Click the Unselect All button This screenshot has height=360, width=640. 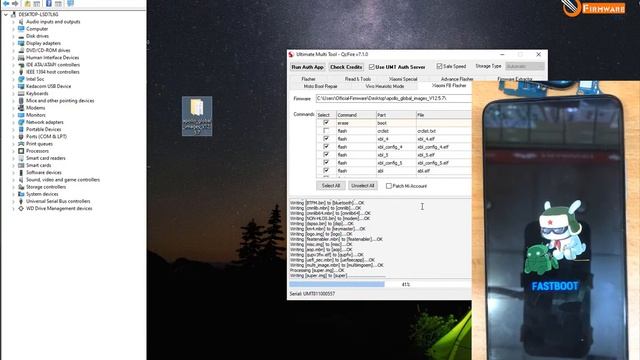362,186
